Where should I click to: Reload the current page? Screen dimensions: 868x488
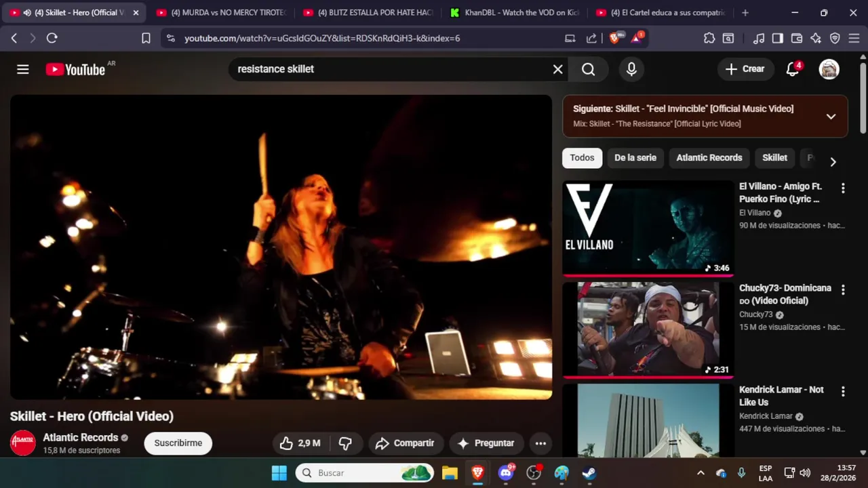coord(52,39)
